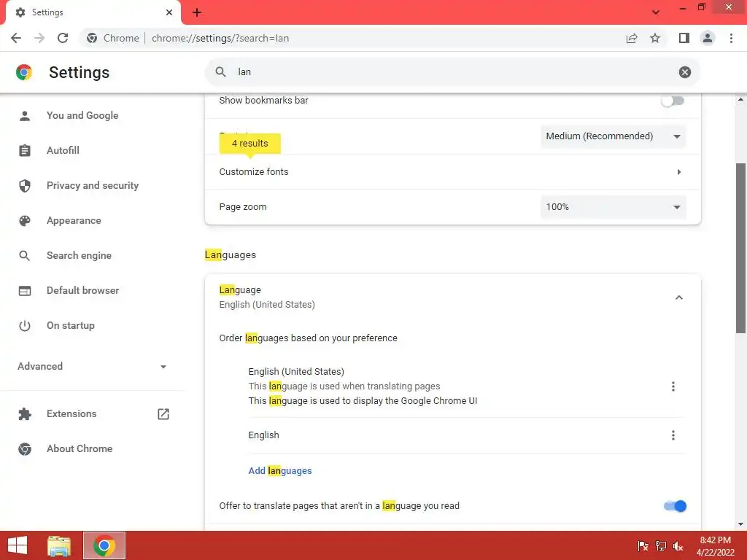
Task: Click the Show bookmarks bar label
Action: click(x=263, y=101)
